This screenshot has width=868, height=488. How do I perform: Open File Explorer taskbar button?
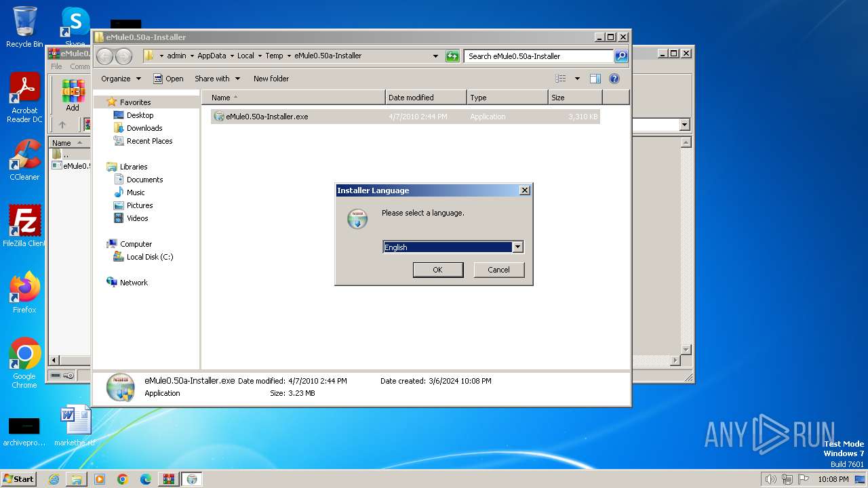coord(77,479)
